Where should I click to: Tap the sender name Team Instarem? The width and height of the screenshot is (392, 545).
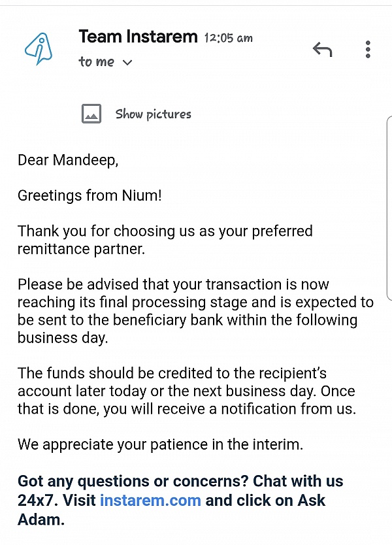pyautogui.click(x=138, y=37)
